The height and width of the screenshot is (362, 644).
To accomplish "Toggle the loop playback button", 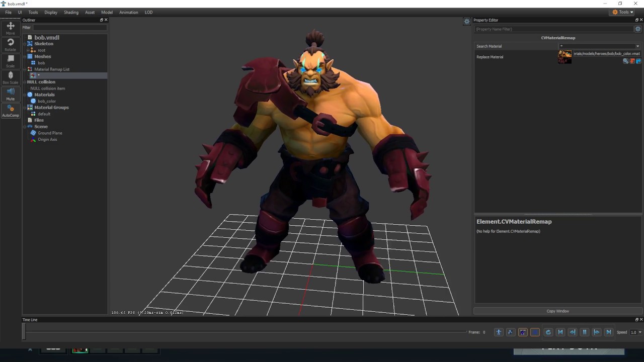I will (548, 332).
